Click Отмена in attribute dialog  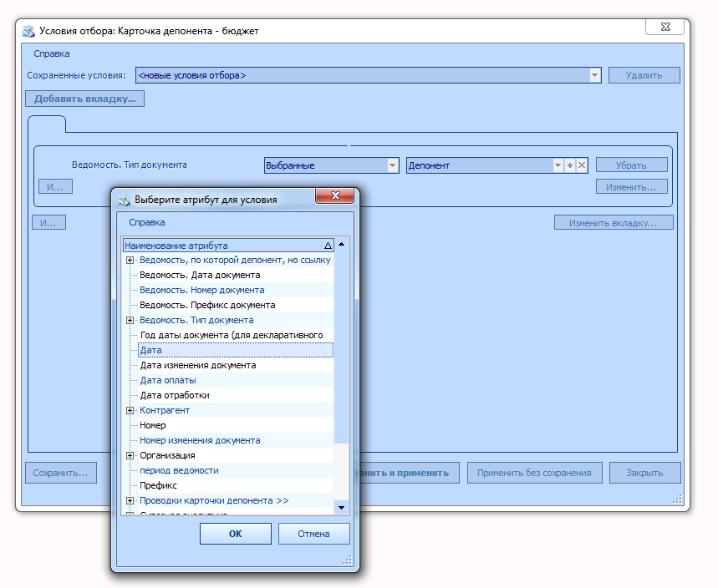(313, 534)
